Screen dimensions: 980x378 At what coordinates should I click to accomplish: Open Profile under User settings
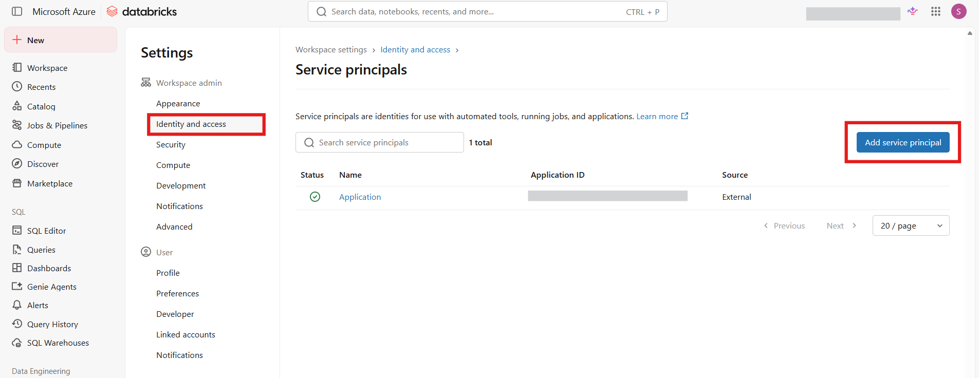pyautogui.click(x=168, y=273)
